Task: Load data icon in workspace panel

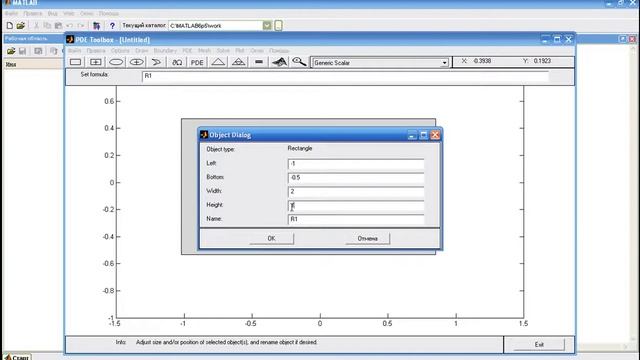Action: point(11,51)
